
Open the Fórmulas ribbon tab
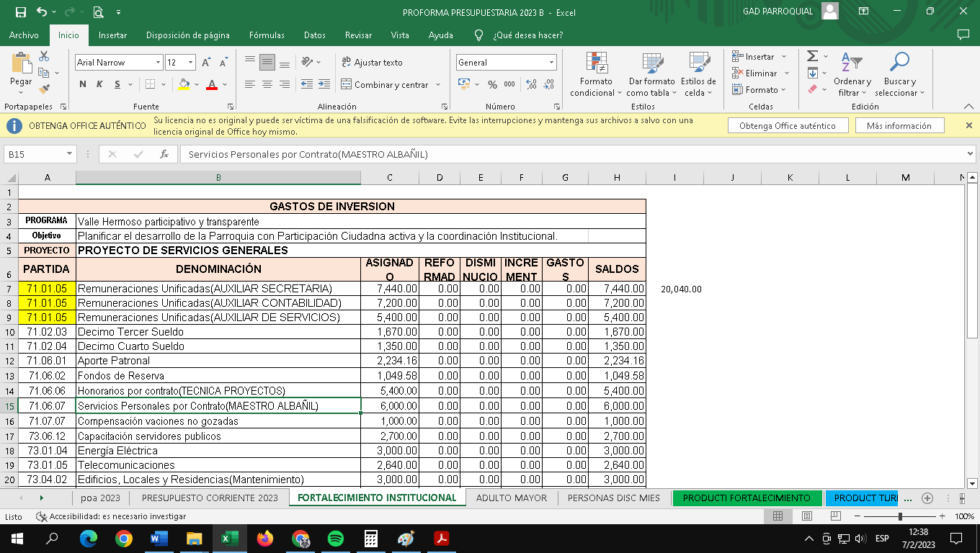tap(267, 35)
